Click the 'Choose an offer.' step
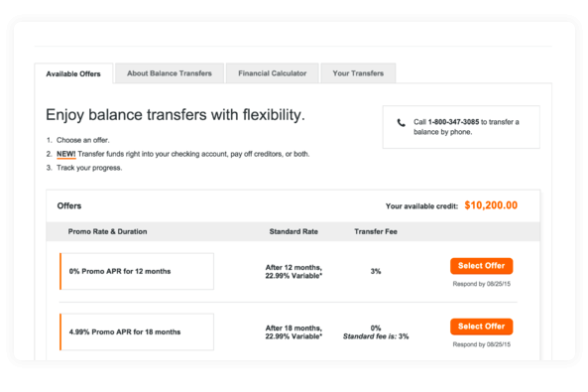The image size is (588, 392). 83,140
